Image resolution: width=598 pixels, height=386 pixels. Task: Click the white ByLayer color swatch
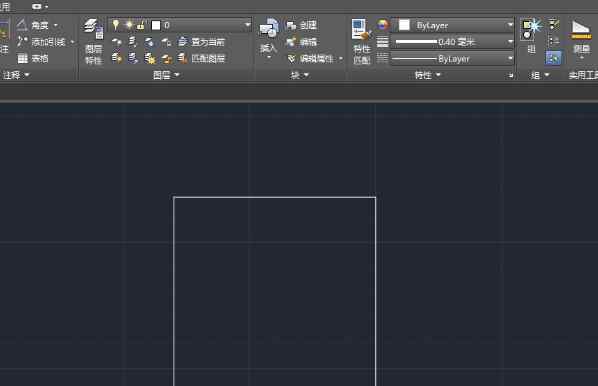click(x=404, y=25)
